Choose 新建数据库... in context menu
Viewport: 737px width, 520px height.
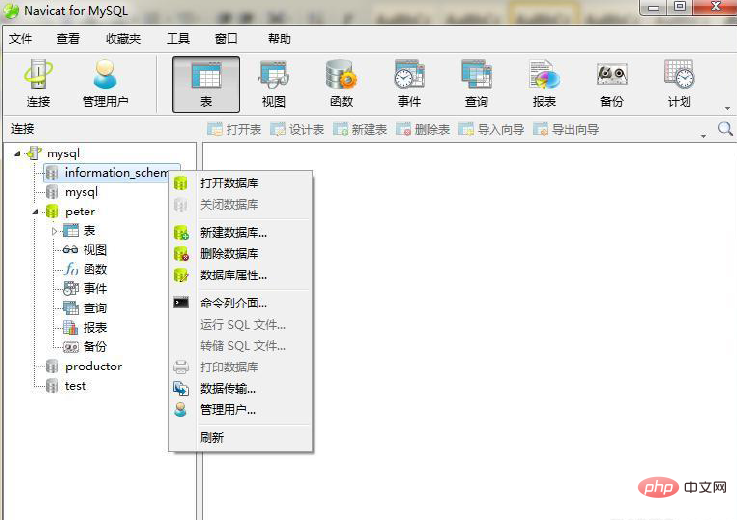coord(241,232)
